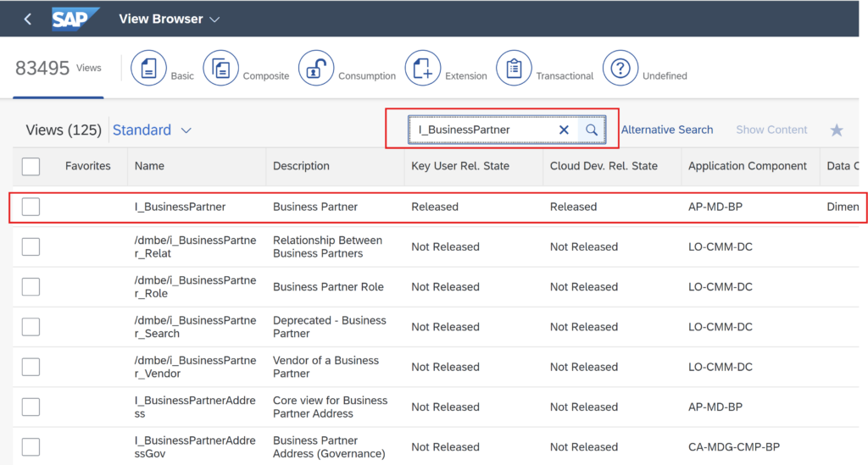Select all rows with header checkbox
The image size is (868, 465).
pos(31,166)
